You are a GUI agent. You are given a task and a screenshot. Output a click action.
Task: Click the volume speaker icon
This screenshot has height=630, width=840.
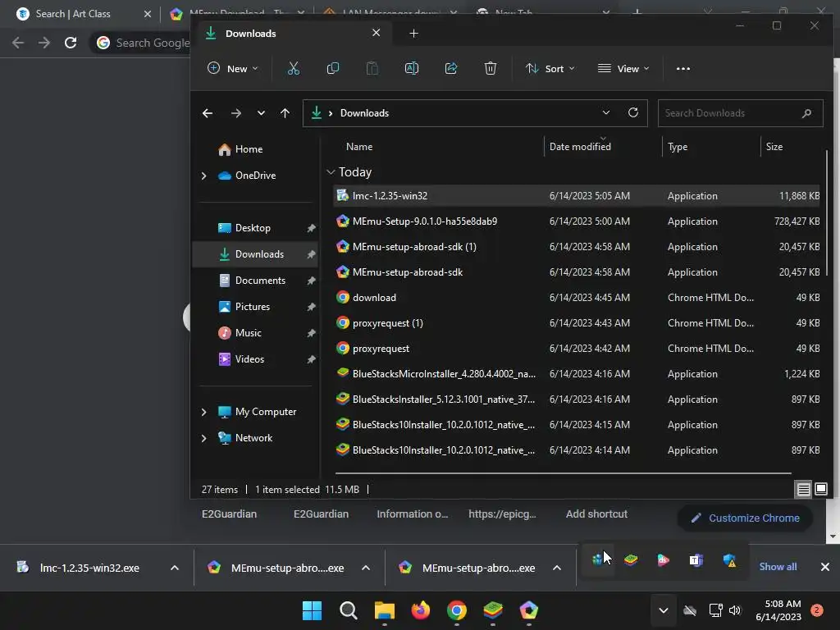(x=735, y=610)
